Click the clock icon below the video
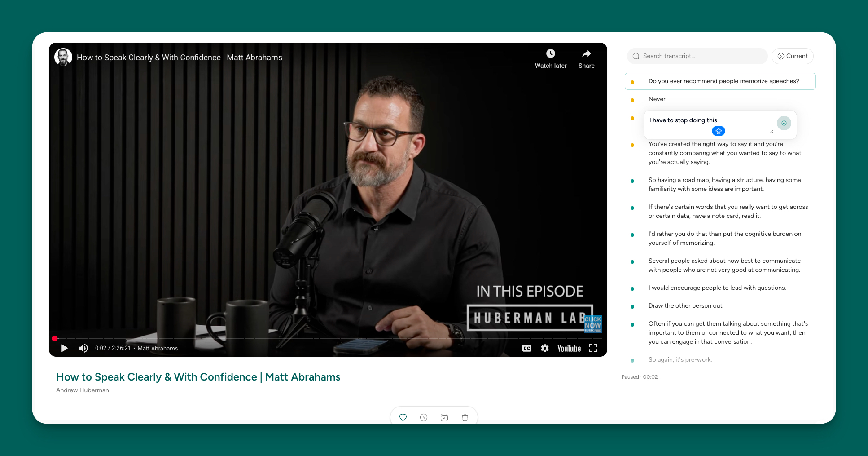 (424, 417)
